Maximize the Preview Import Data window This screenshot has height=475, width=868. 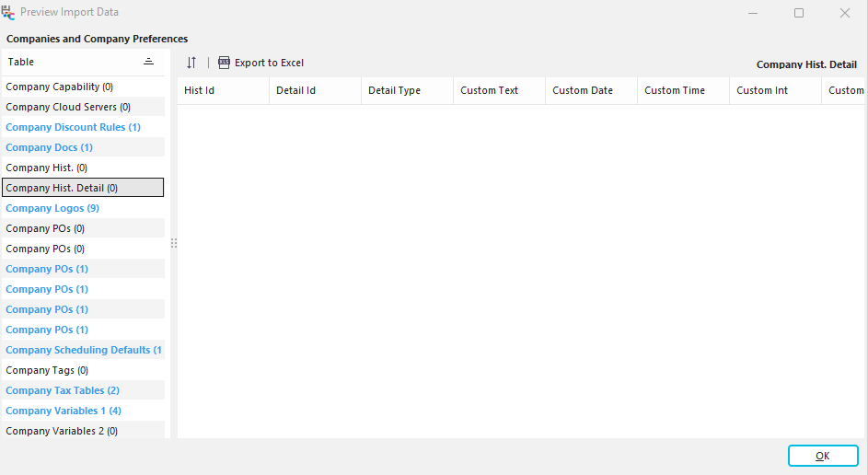coord(798,13)
